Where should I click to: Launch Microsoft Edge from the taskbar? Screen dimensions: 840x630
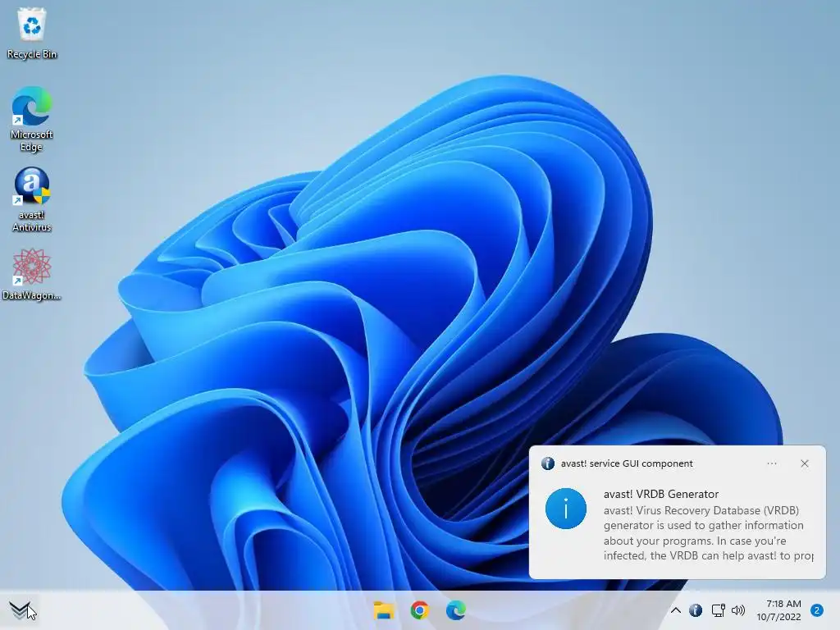(456, 610)
